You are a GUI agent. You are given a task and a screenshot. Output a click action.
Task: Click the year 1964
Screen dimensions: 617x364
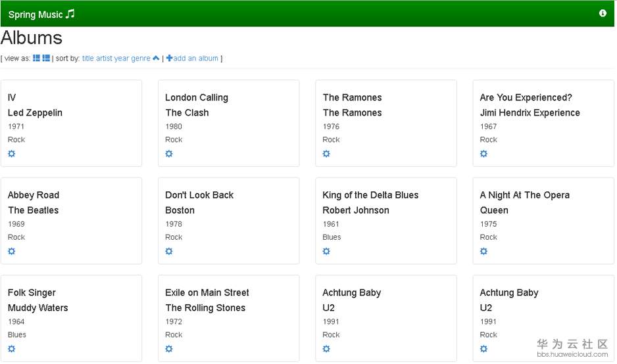click(16, 321)
